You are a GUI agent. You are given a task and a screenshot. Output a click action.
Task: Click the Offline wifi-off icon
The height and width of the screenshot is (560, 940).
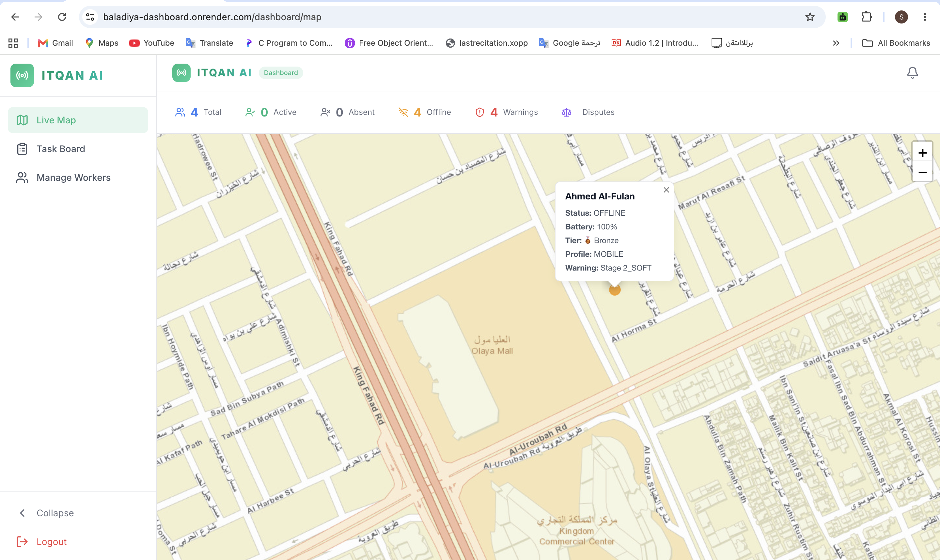click(403, 112)
